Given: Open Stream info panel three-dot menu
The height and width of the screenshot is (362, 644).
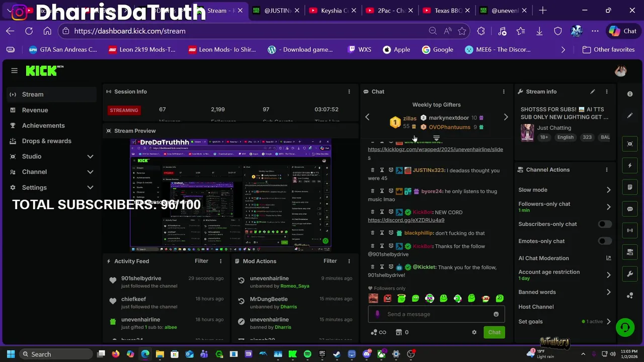Looking at the screenshot, I should pyautogui.click(x=606, y=92).
